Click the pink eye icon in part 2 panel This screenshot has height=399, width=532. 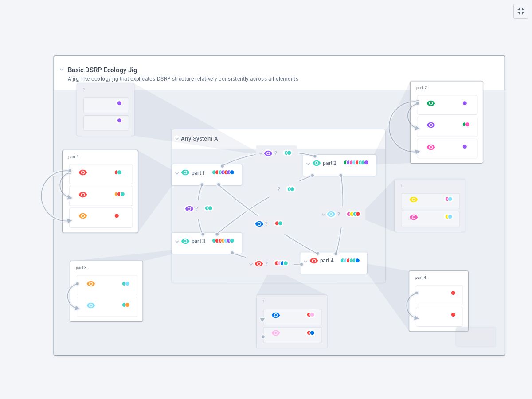pos(430,147)
